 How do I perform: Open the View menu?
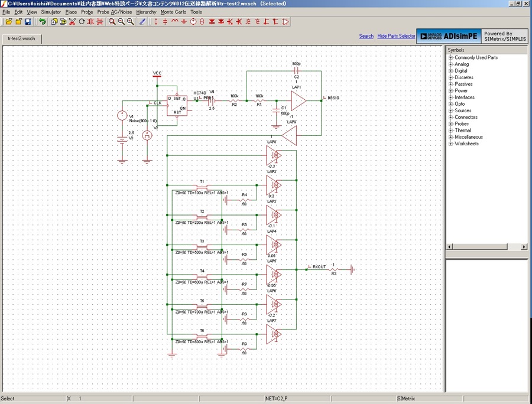tap(32, 12)
